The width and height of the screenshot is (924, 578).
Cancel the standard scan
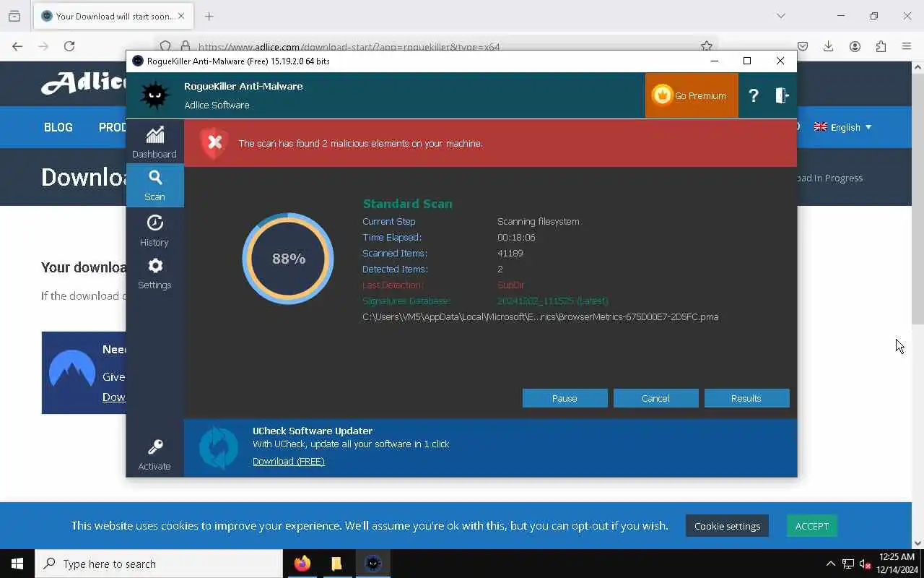click(x=655, y=398)
